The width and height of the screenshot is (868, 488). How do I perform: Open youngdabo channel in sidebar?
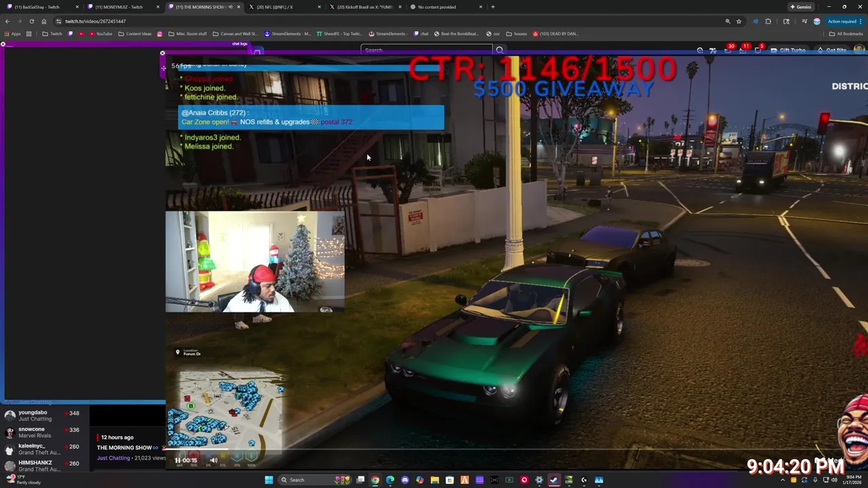(42, 415)
